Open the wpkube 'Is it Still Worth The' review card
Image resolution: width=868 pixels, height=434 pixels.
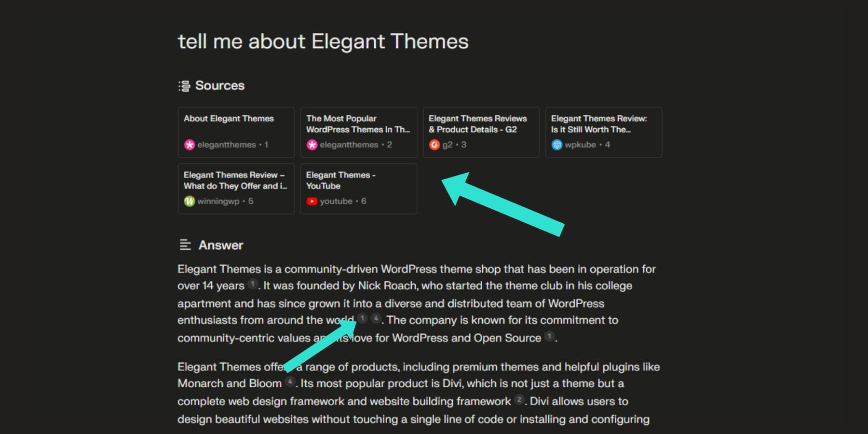pyautogui.click(x=603, y=132)
